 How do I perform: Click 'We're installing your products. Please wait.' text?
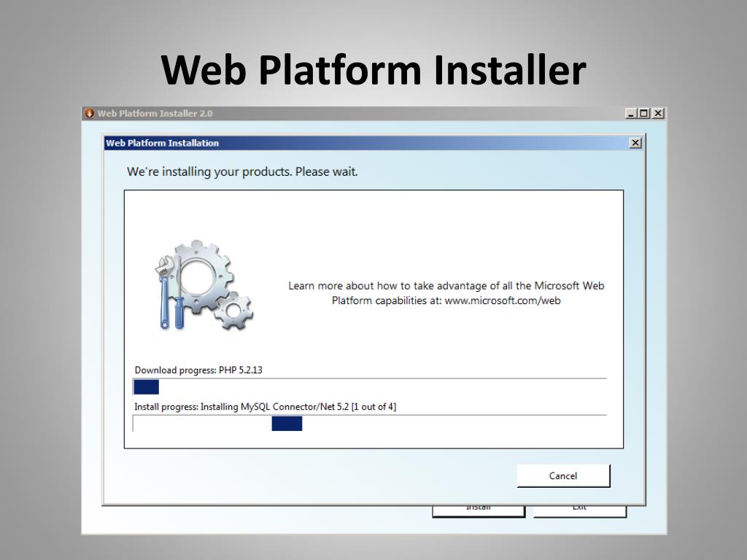pos(242,172)
